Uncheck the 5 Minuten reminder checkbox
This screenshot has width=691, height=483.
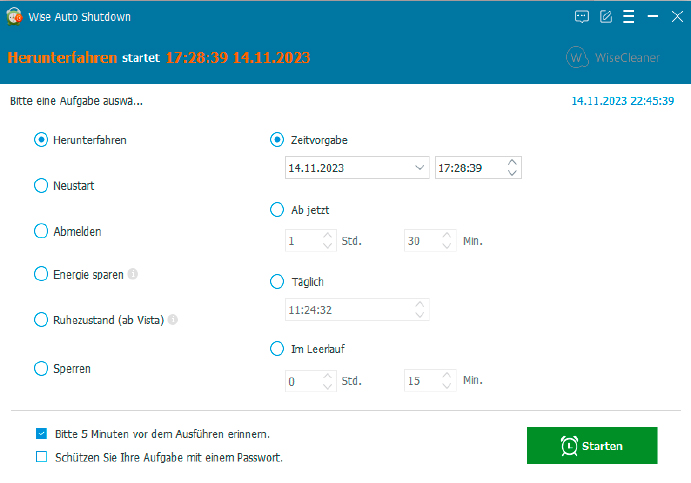pyautogui.click(x=41, y=434)
